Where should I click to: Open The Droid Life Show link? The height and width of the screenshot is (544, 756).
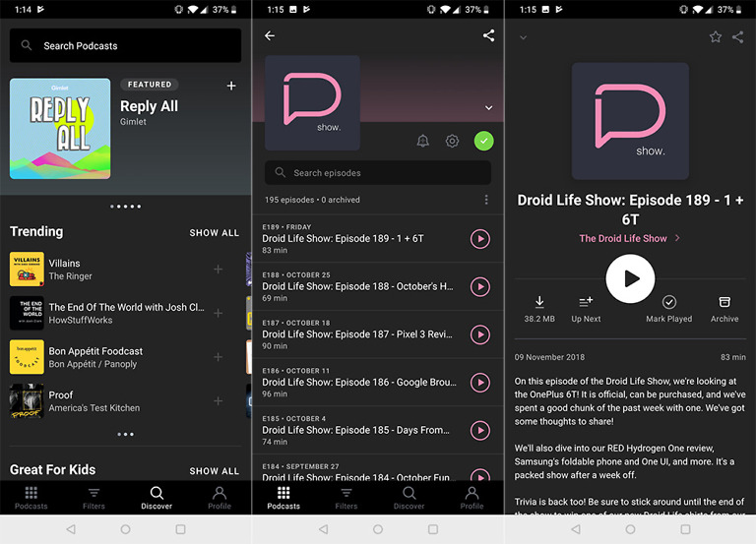pos(629,238)
